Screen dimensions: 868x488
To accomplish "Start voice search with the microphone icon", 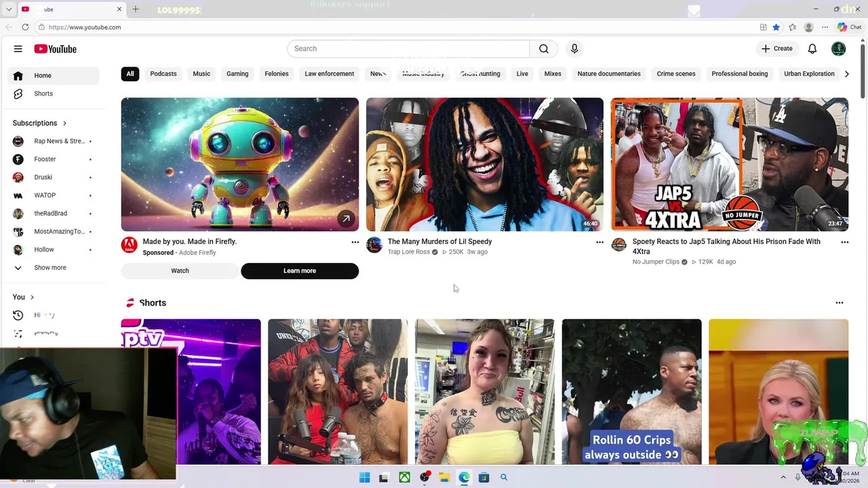I will pos(574,49).
